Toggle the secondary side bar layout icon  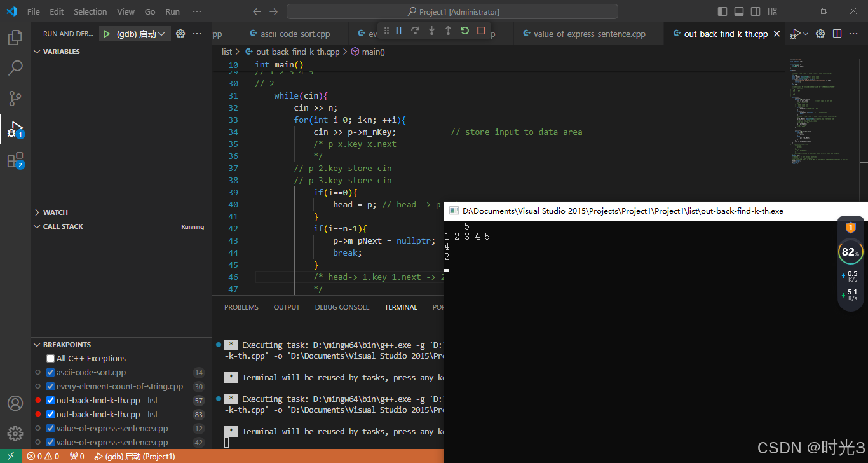tap(756, 11)
